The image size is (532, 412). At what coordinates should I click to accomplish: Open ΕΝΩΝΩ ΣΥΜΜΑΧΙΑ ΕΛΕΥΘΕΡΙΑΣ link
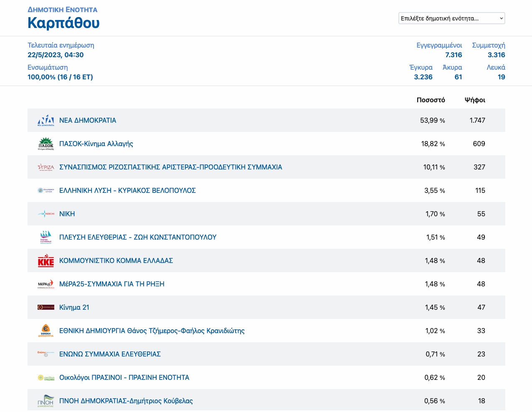click(x=110, y=354)
